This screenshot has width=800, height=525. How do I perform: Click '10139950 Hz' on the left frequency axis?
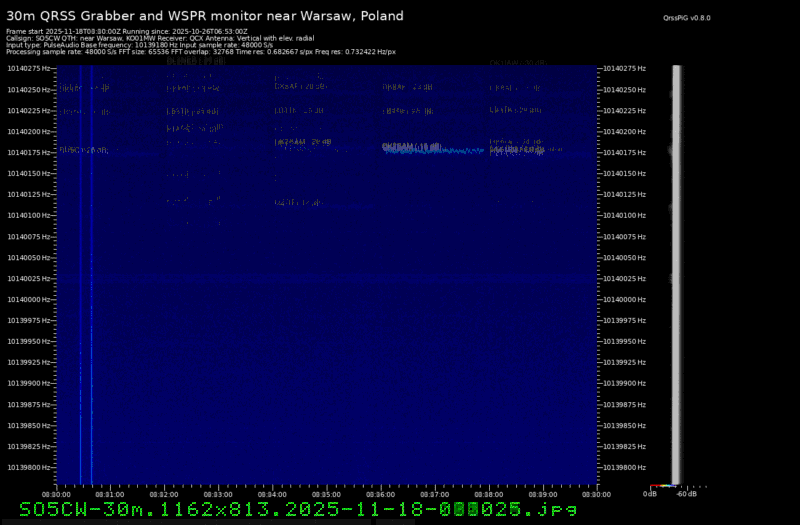(29, 341)
